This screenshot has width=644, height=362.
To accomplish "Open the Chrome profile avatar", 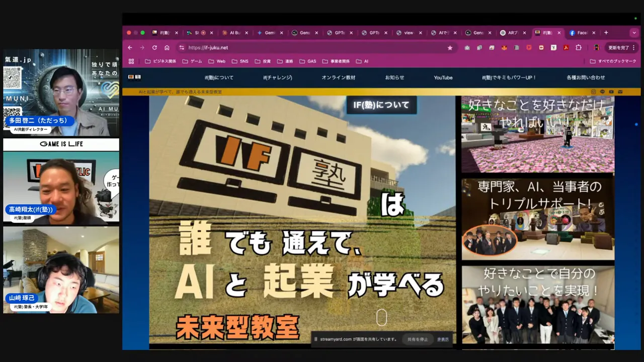I will 597,47.
